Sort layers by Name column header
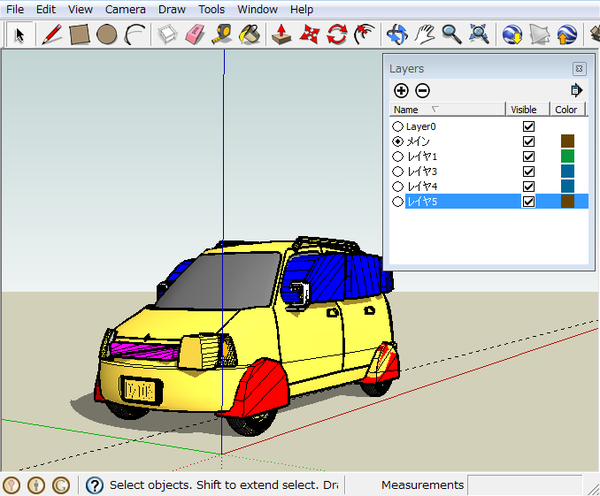The height and width of the screenshot is (496, 600). tap(447, 109)
